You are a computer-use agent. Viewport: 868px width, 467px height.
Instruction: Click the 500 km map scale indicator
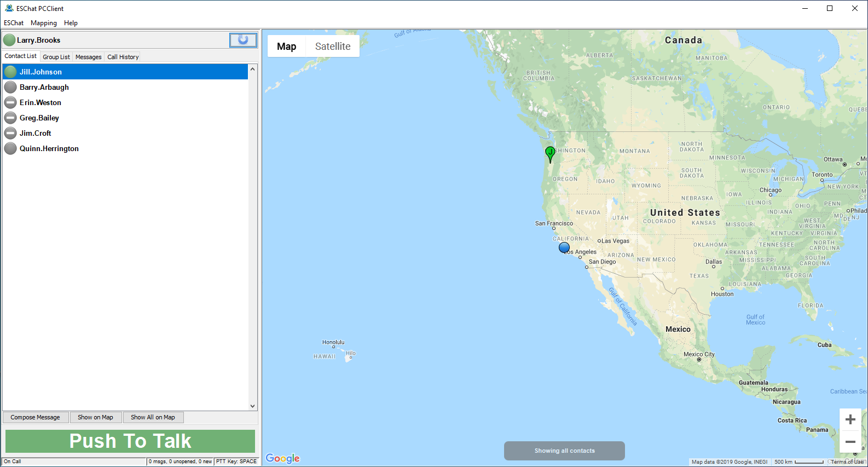coord(799,462)
